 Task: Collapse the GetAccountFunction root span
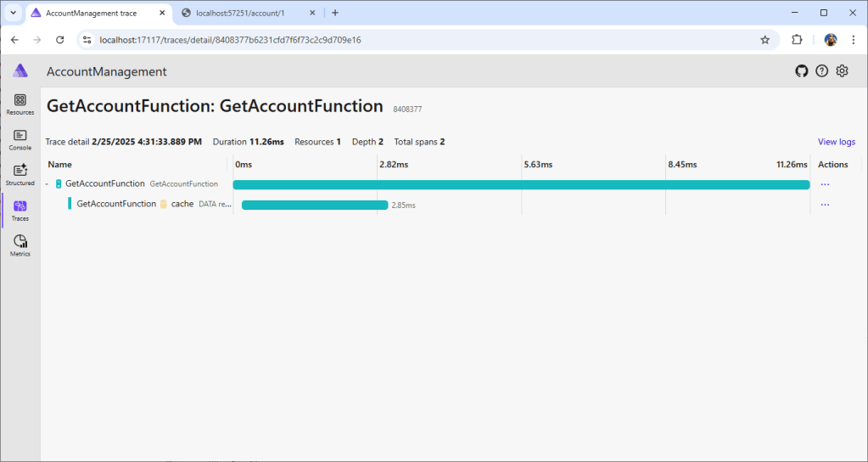coord(48,184)
